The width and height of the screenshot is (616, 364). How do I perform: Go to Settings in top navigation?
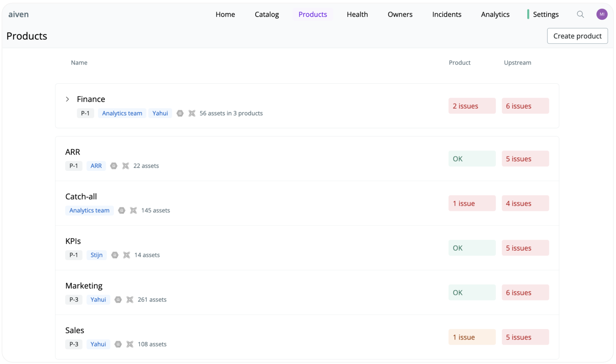(x=546, y=14)
